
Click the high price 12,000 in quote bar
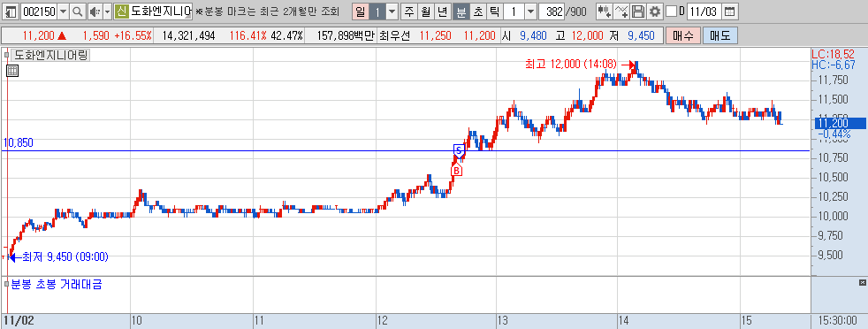586,36
